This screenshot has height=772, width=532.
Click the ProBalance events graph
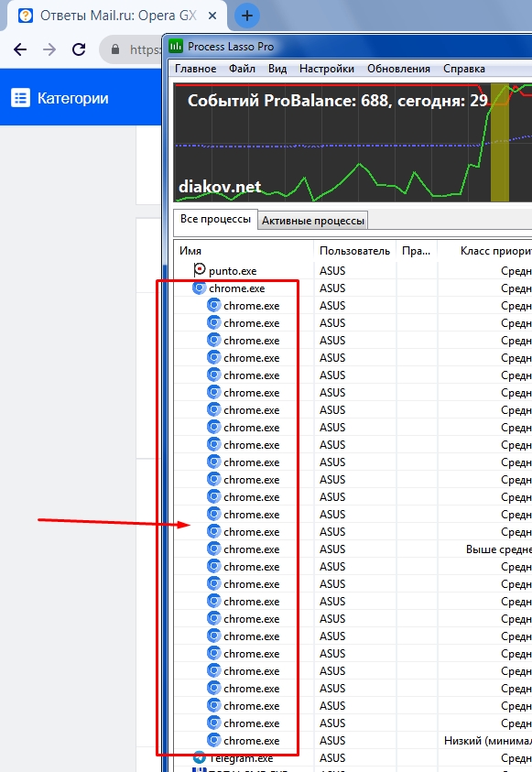click(x=353, y=142)
